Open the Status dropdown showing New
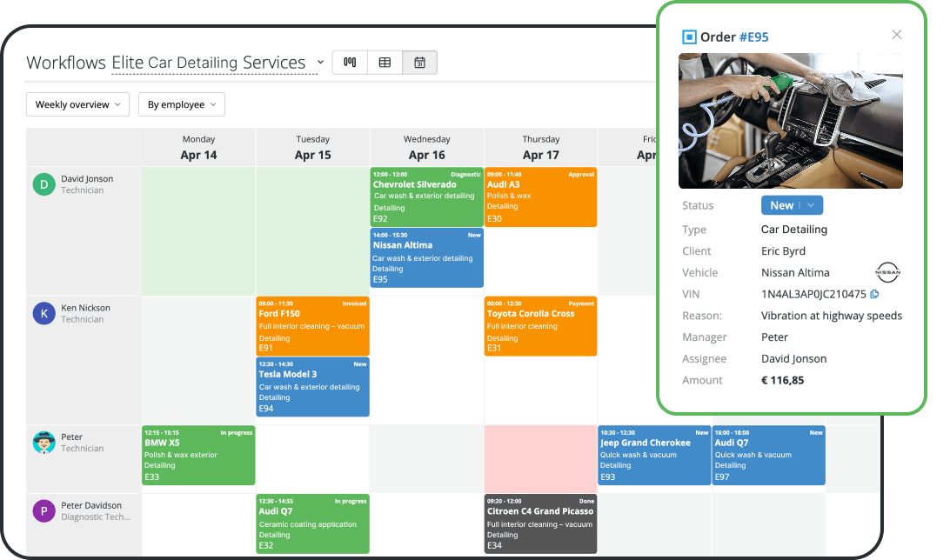950x560 pixels. [791, 205]
